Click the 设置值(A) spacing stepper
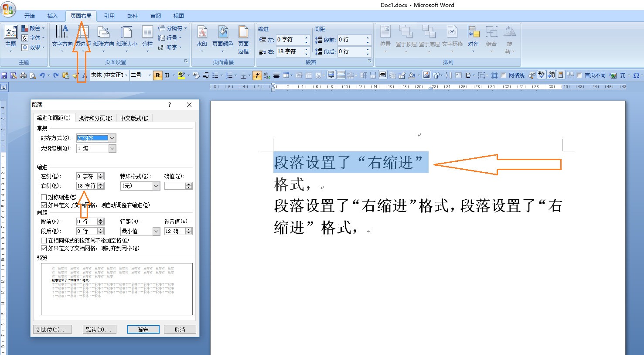Viewport: 644px width, 355px height. 188,231
